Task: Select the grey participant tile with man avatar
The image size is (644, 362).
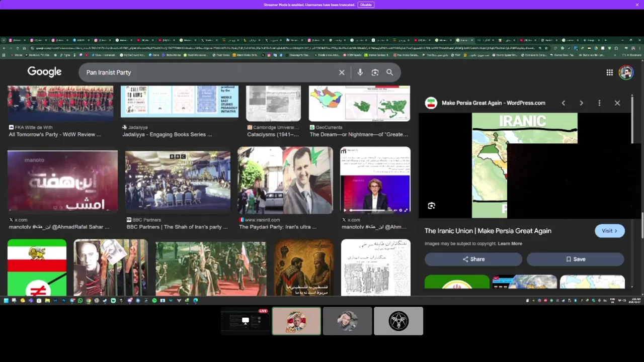Action: pyautogui.click(x=348, y=321)
